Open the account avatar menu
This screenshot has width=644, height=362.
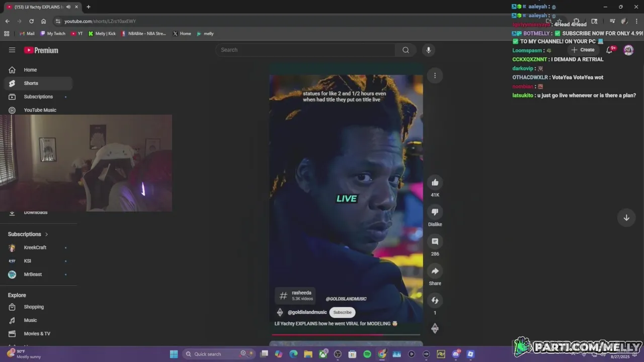628,50
